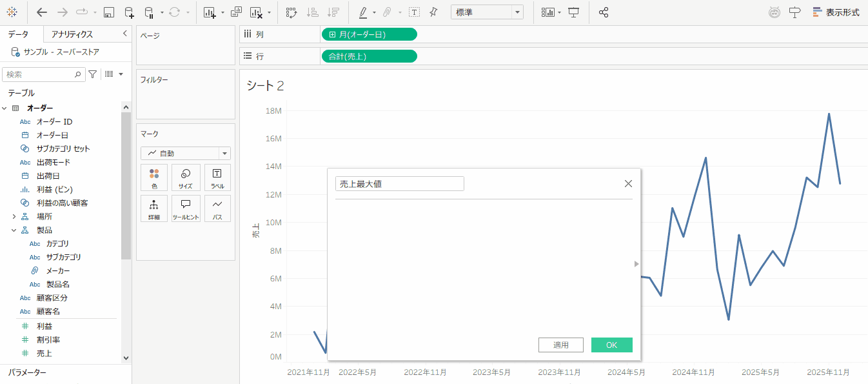Viewport: 868px width, 384px height.
Task: Click the share icon in the toolbar
Action: 604,12
